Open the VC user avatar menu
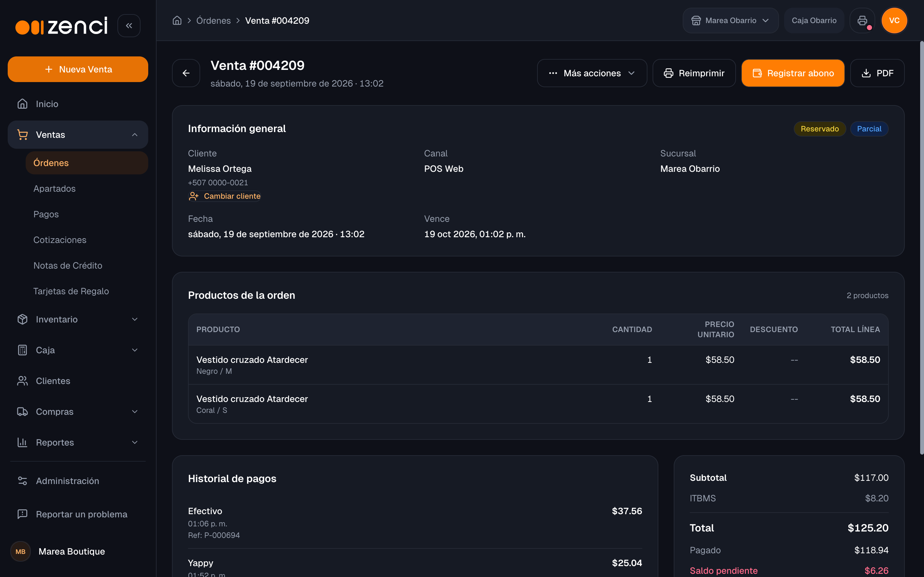Screen dimensions: 924x577 [x=894, y=21]
